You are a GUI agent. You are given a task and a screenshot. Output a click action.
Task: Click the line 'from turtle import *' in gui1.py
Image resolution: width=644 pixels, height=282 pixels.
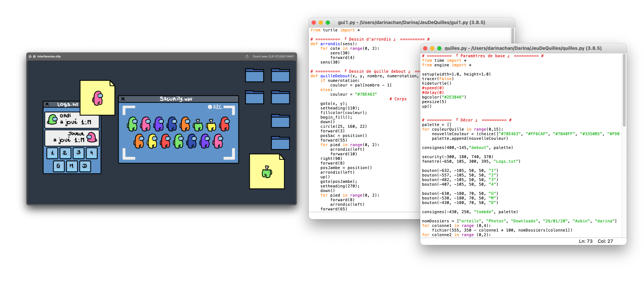[x=335, y=30]
